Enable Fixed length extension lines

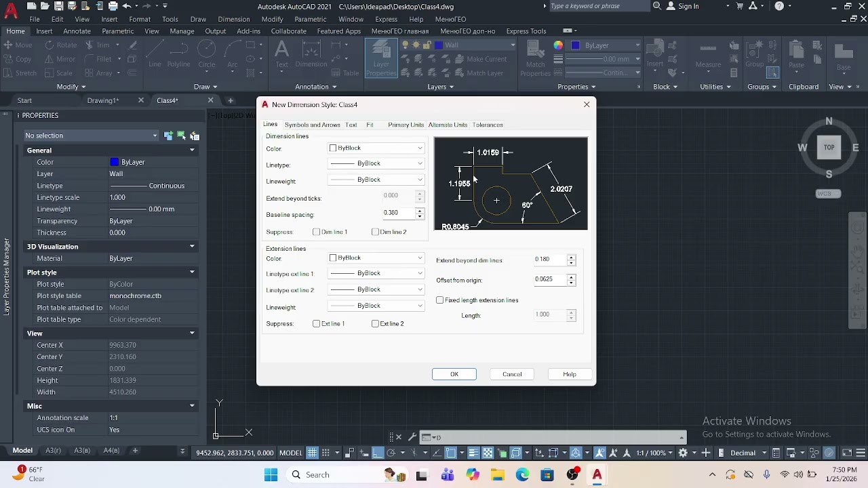(x=440, y=300)
